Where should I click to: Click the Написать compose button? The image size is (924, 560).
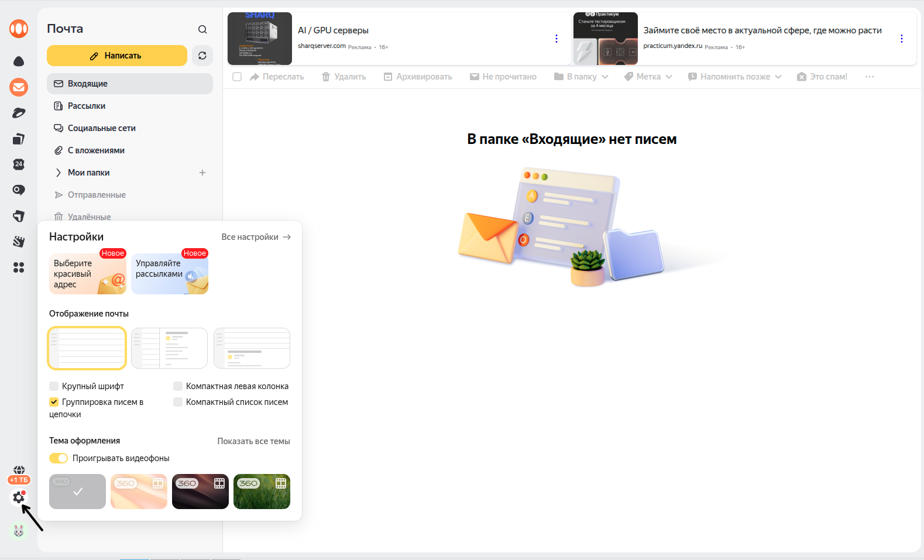[x=117, y=56]
